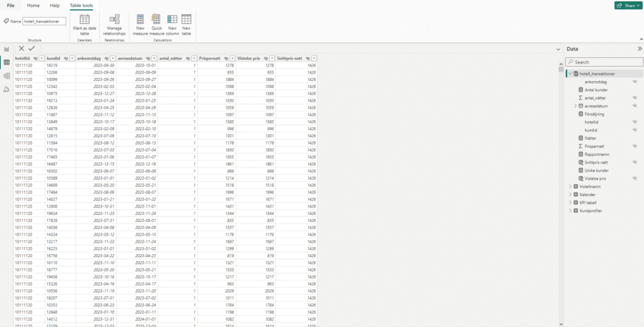The image size is (644, 327).
Task: Create a New measure
Action: (x=140, y=19)
